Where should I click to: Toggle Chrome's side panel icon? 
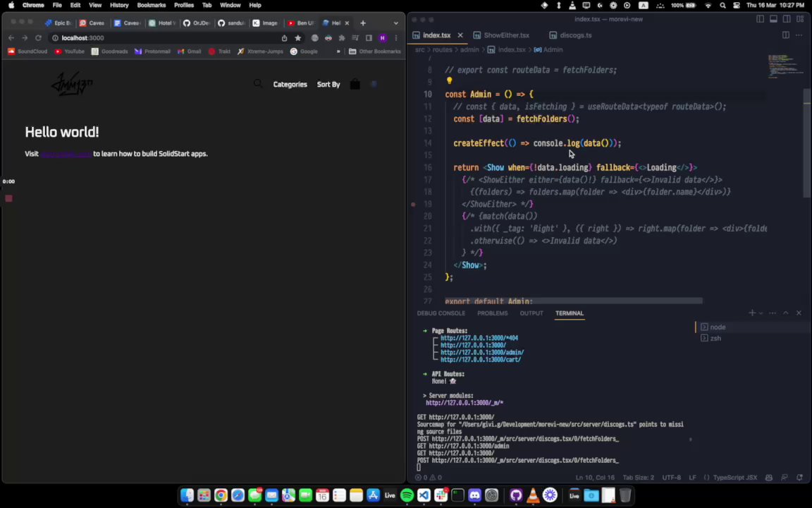(x=369, y=38)
